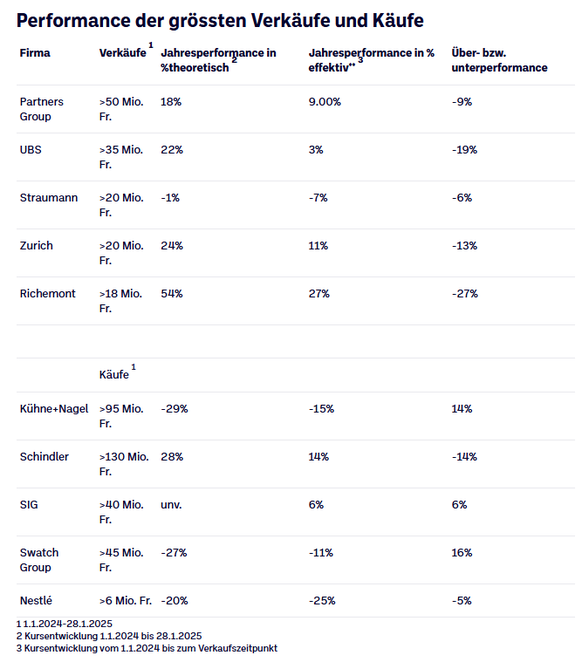Screen dimensions: 582x662
Task: Click the table title heading
Action: pyautogui.click(x=220, y=21)
